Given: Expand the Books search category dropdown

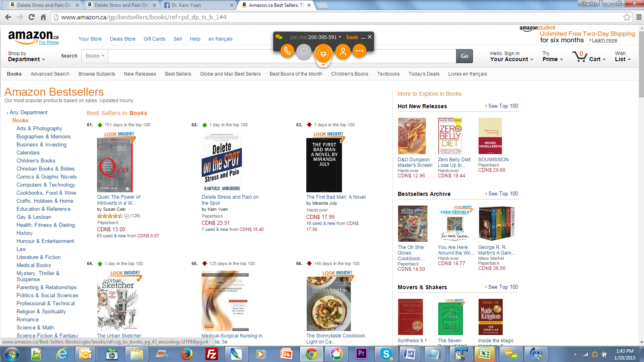Looking at the screenshot, I should tap(95, 56).
